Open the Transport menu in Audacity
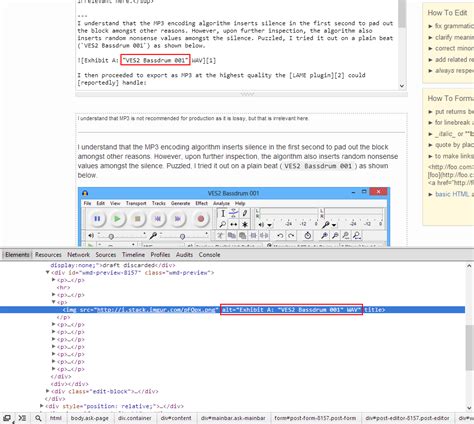 pyautogui.click(x=136, y=203)
